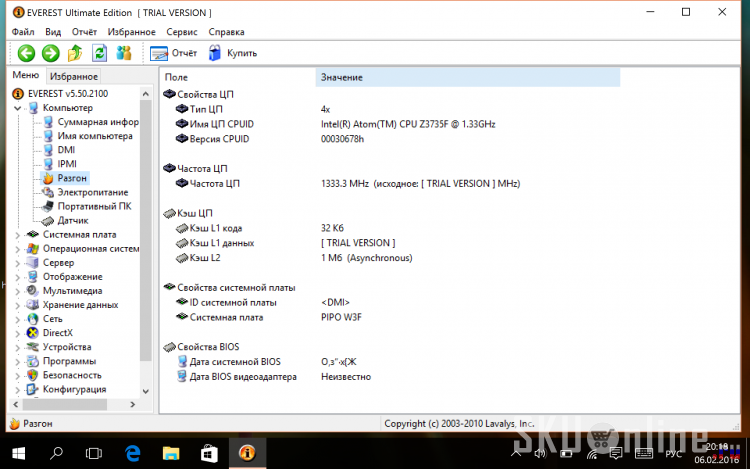
Task: Click the Сеть globe icon
Action: (x=33, y=319)
